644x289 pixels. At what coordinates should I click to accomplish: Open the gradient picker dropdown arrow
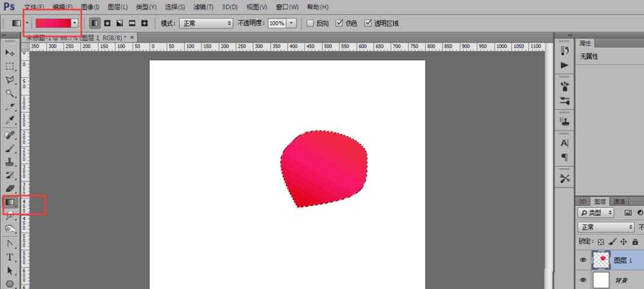tap(75, 23)
